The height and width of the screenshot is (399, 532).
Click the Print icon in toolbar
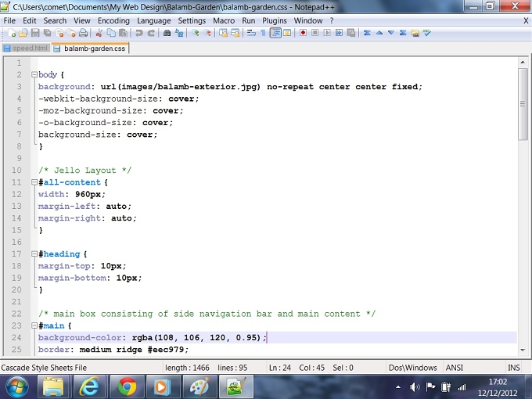click(84, 33)
